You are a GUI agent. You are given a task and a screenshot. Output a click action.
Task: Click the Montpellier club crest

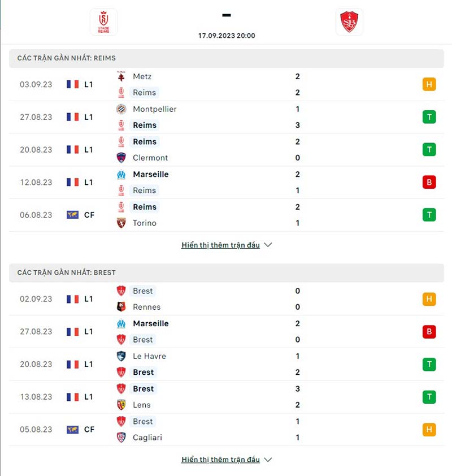pos(121,109)
